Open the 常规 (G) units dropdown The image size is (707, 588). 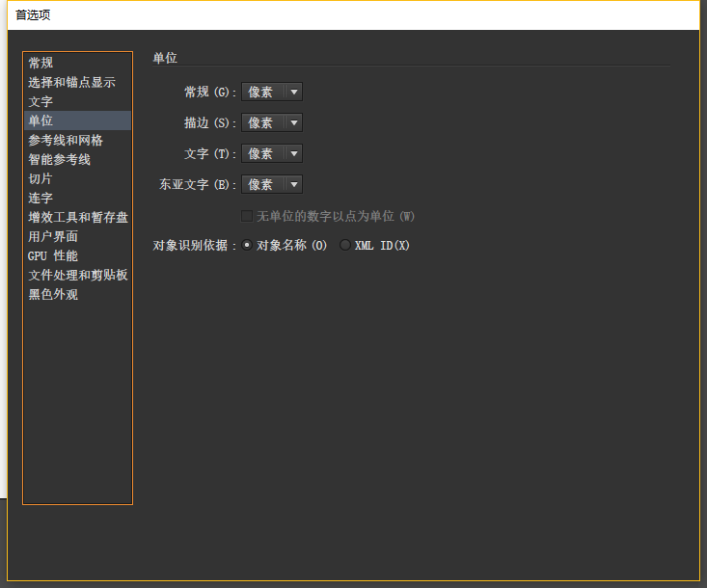click(x=272, y=92)
